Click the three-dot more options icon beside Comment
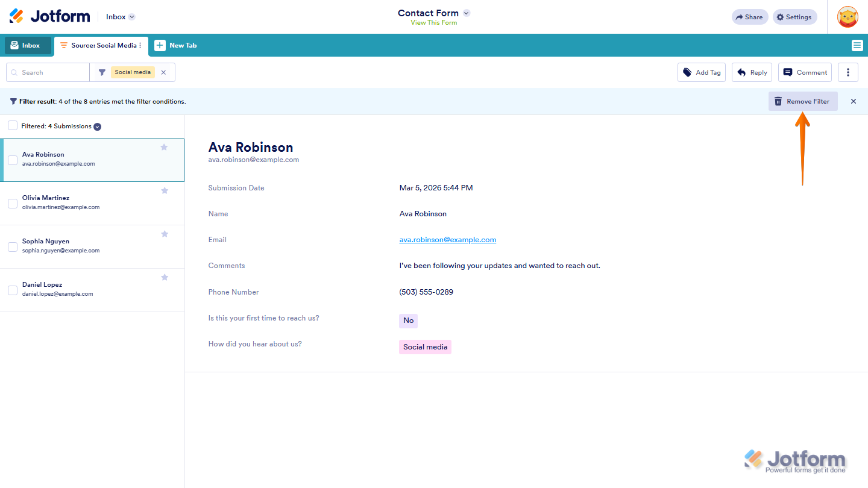 tap(848, 72)
